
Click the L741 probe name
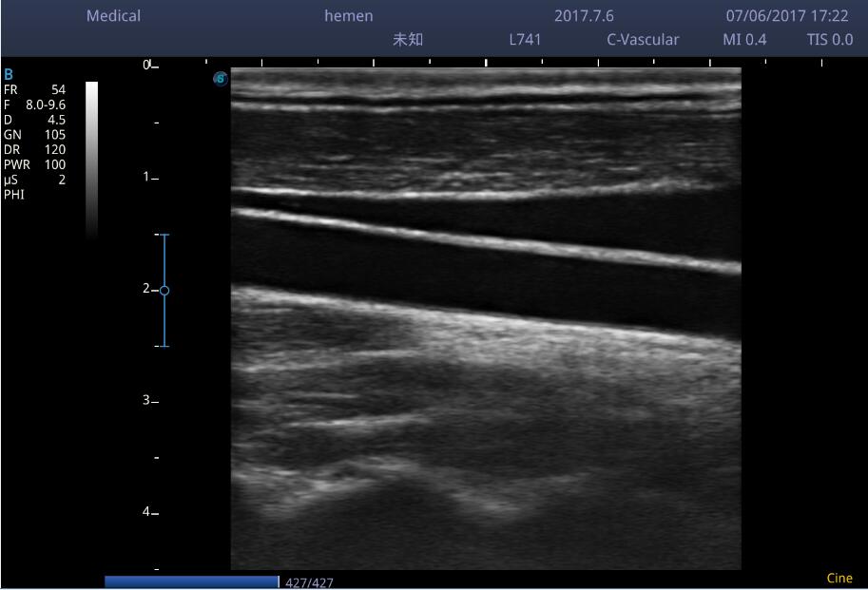pyautogui.click(x=525, y=40)
